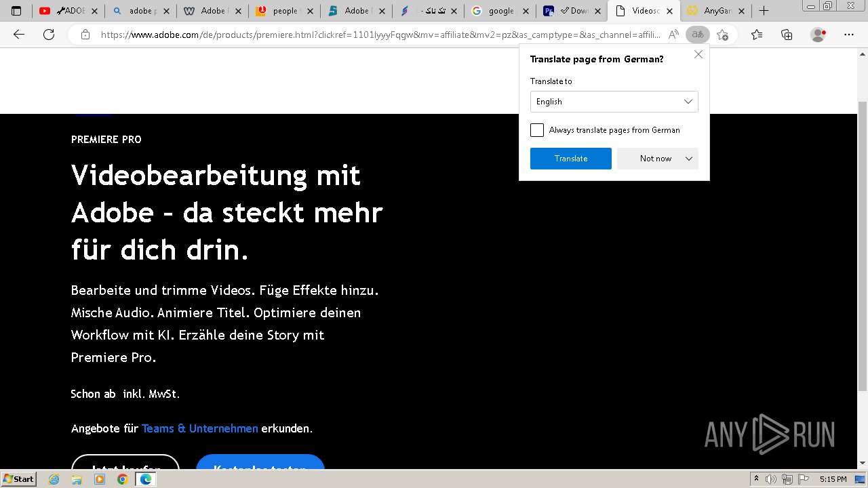Click the volume speaker tray icon

[x=772, y=479]
